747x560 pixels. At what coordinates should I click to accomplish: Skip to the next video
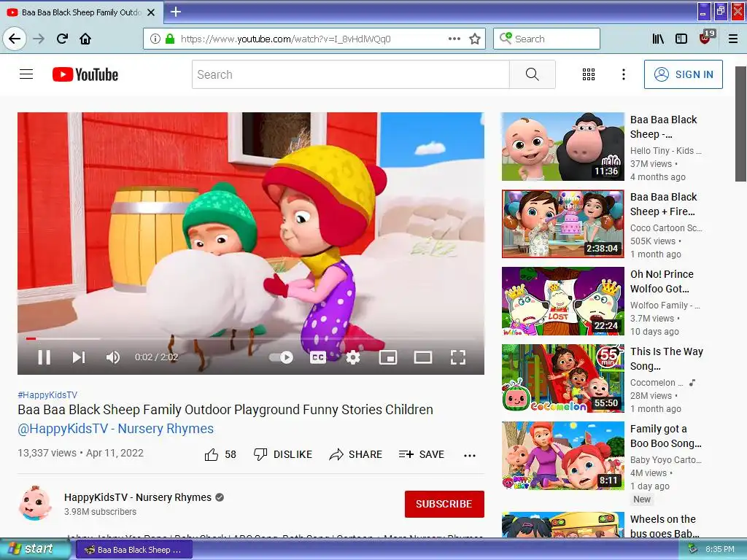[x=79, y=357]
